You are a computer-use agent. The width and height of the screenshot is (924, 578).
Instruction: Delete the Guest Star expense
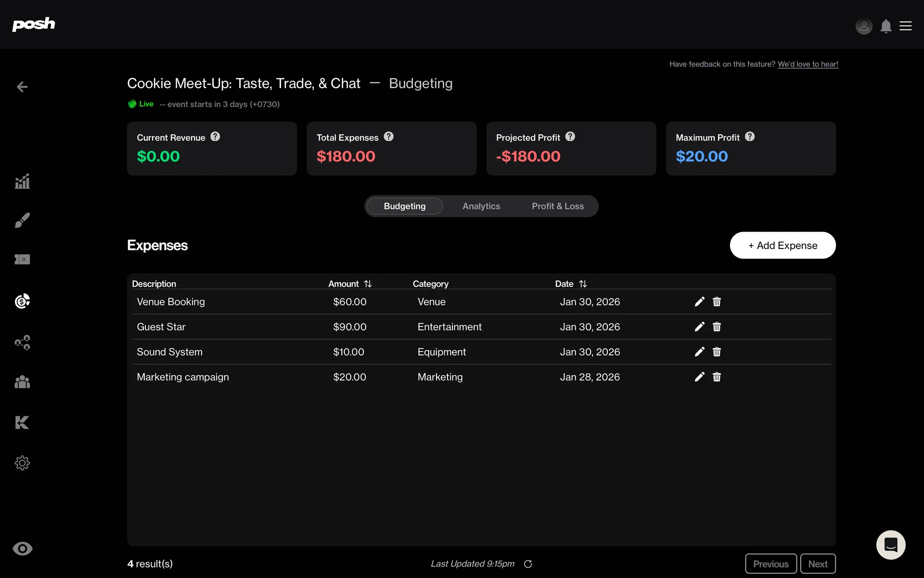pyautogui.click(x=717, y=327)
